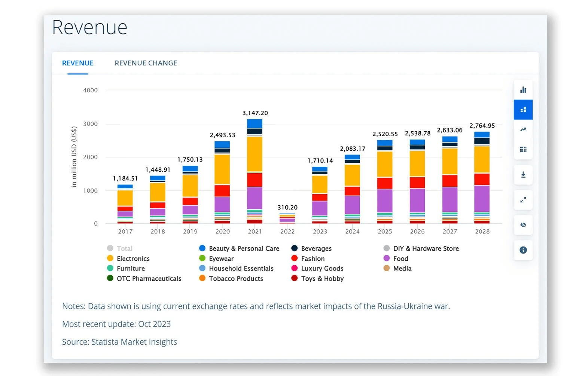Hide the Fashion series in legend
The height and width of the screenshot is (376, 588).
313,259
